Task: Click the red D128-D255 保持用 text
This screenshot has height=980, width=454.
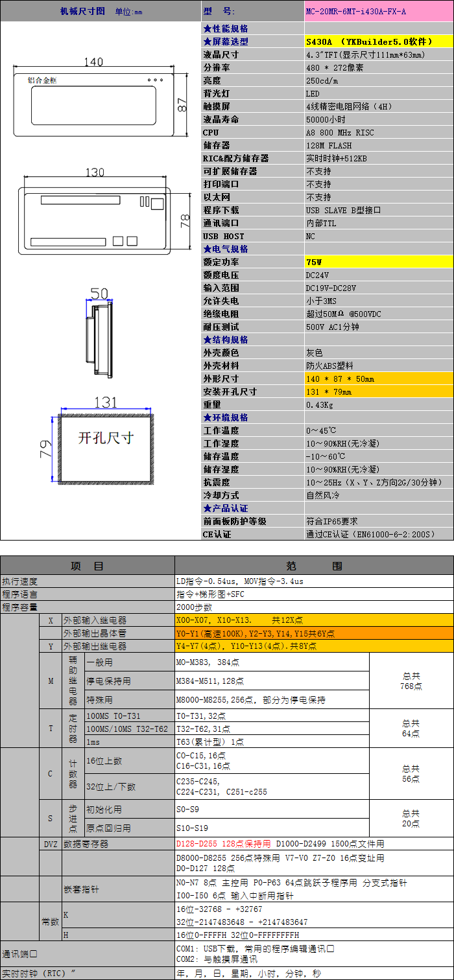Action: [224, 844]
